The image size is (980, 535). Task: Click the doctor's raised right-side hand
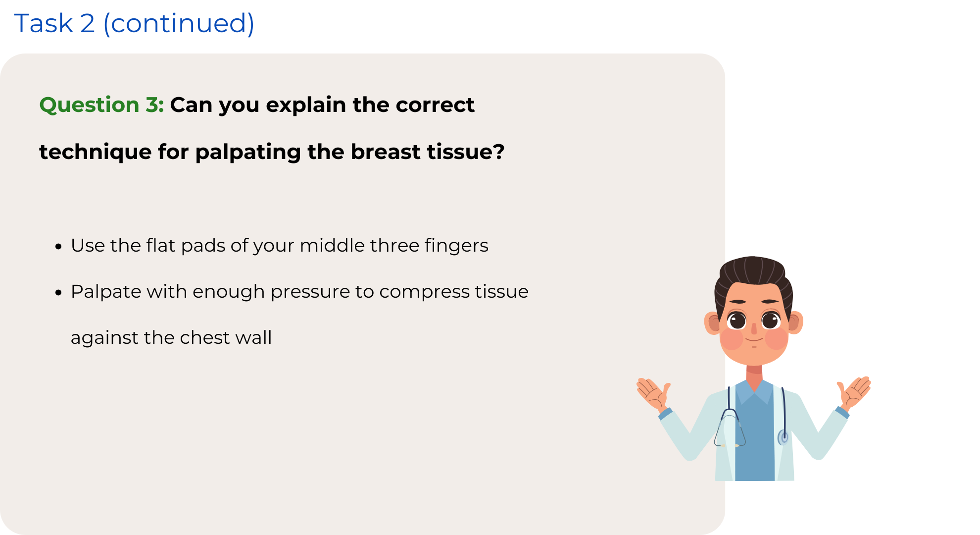(855, 392)
